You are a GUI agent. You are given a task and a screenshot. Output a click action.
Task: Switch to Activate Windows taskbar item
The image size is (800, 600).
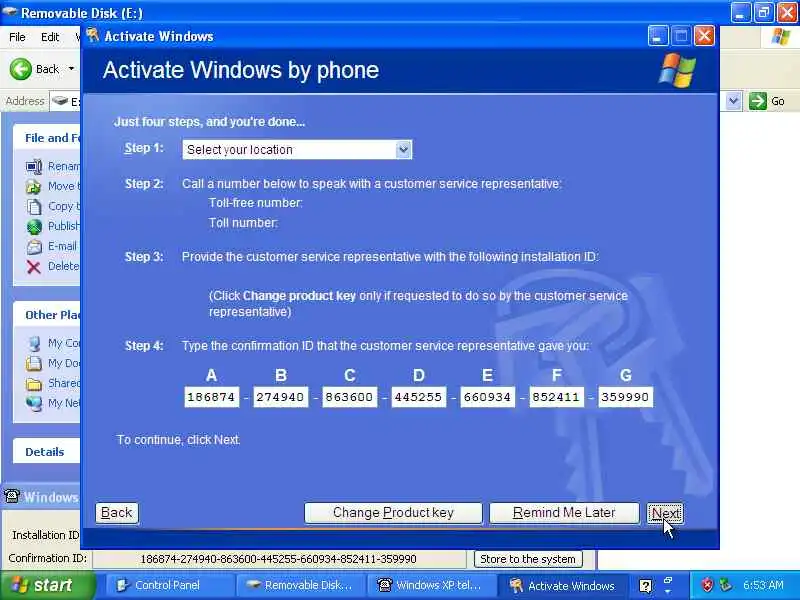[x=562, y=585]
